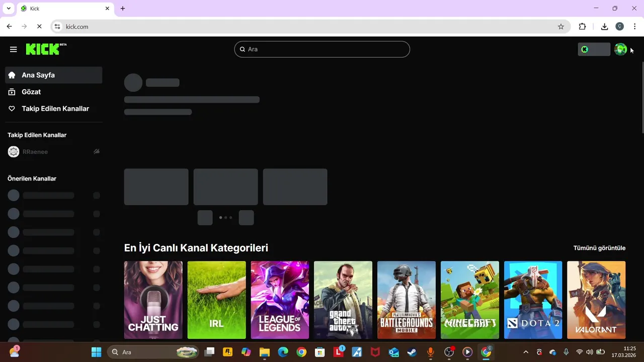Open the Wi-Fi network settings
Image resolution: width=644 pixels, height=362 pixels.
(x=580, y=352)
